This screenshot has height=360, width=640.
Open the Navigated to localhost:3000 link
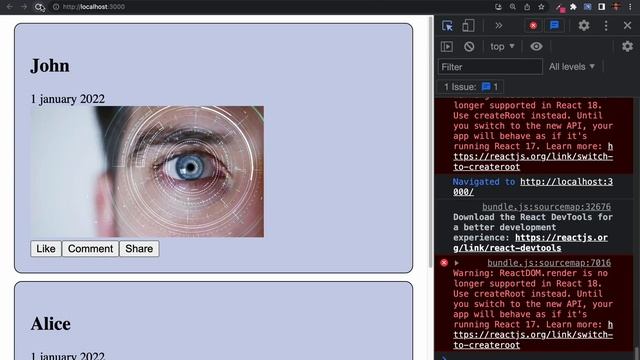pyautogui.click(x=533, y=187)
